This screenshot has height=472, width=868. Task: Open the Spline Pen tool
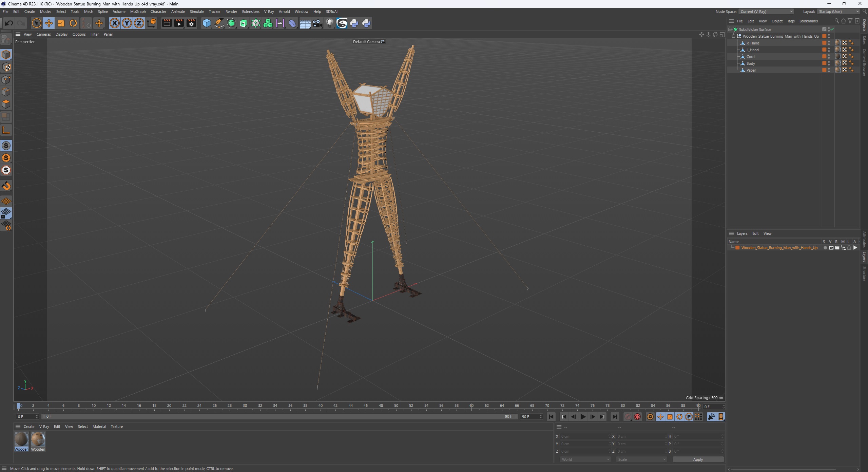click(219, 23)
